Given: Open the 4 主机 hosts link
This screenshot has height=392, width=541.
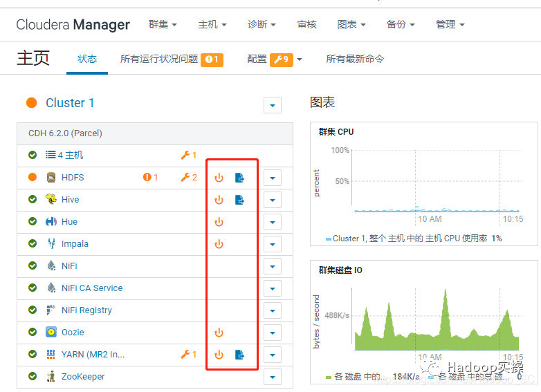Looking at the screenshot, I should (71, 155).
